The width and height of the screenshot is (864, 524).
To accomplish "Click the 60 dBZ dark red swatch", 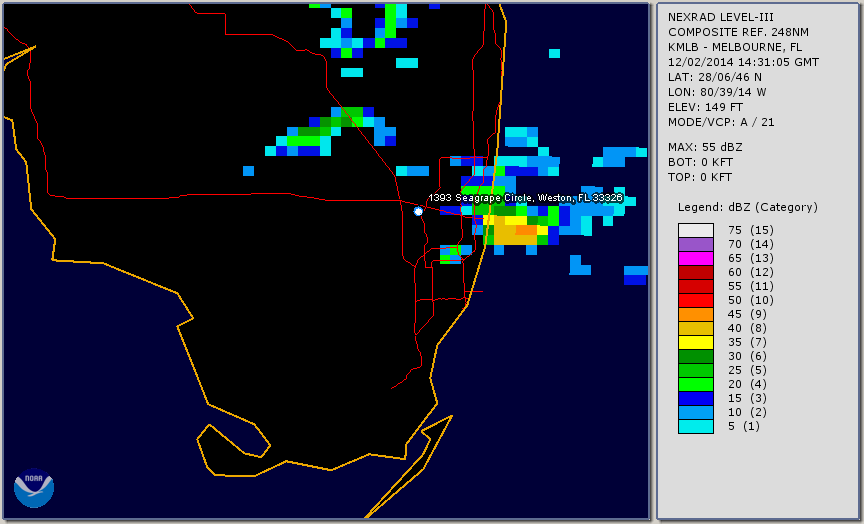I will (696, 272).
